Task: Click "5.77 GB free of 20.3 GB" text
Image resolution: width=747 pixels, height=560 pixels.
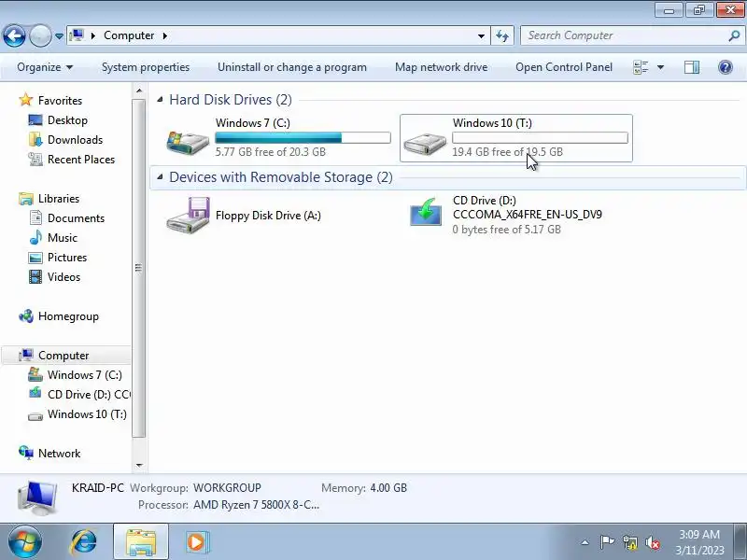Action: point(271,152)
